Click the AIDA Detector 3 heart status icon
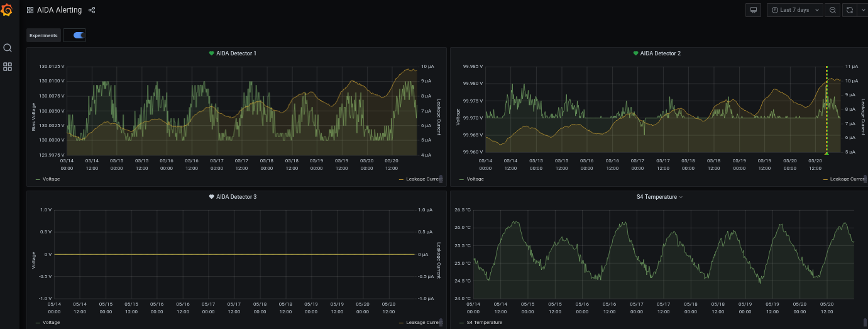 pyautogui.click(x=212, y=197)
